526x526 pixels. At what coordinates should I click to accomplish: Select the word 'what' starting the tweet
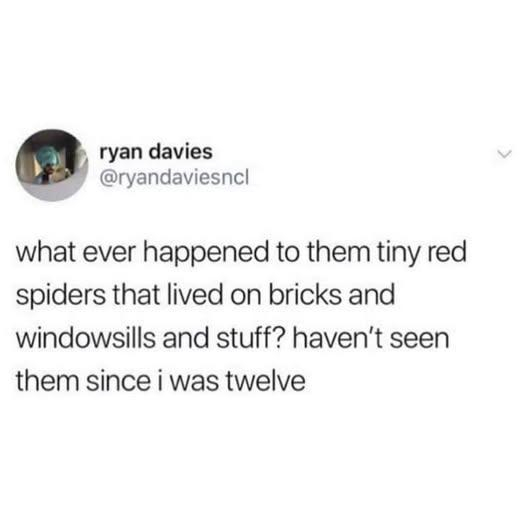click(46, 252)
